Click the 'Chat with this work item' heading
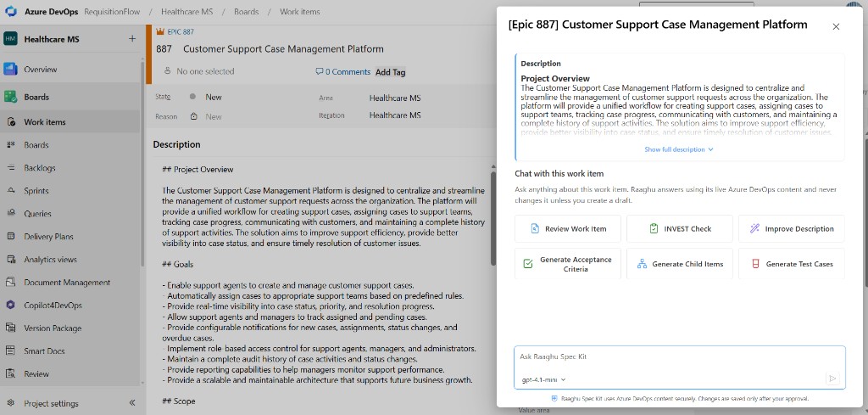This screenshot has width=868, height=415. (559, 173)
